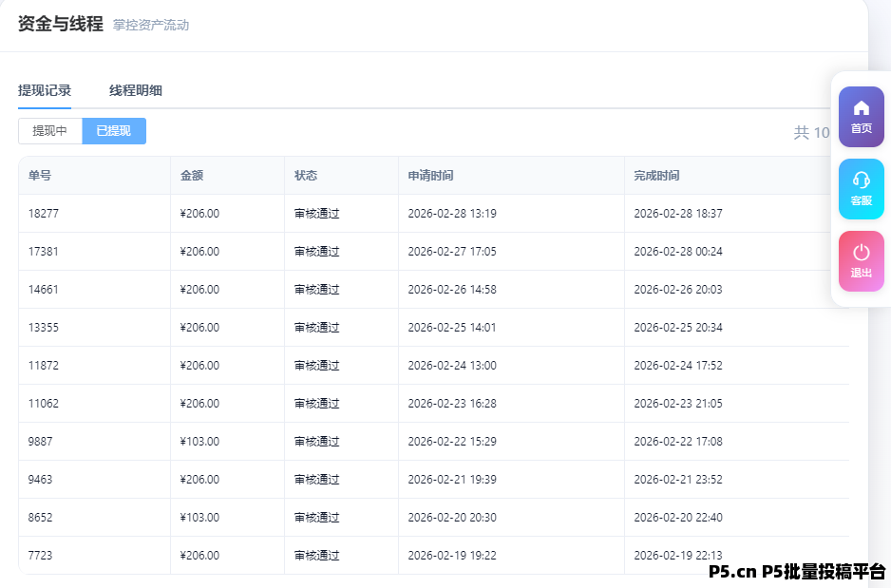Select order number 17381 cell
Screen dimensions: 891x588
click(x=44, y=252)
